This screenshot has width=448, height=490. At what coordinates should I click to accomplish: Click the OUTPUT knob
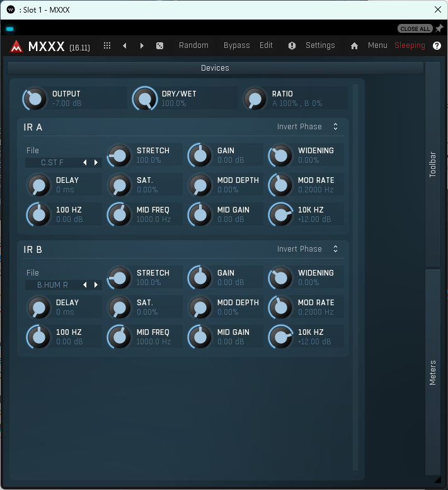click(x=35, y=99)
